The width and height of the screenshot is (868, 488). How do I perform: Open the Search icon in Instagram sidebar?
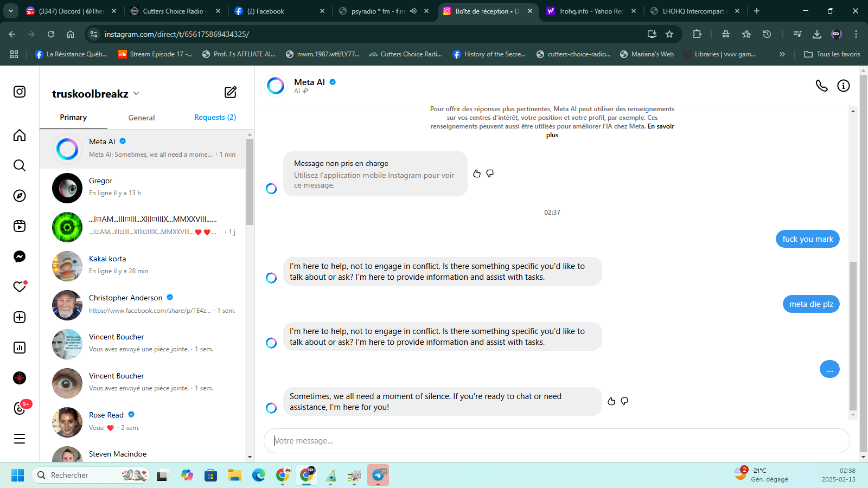(20, 165)
